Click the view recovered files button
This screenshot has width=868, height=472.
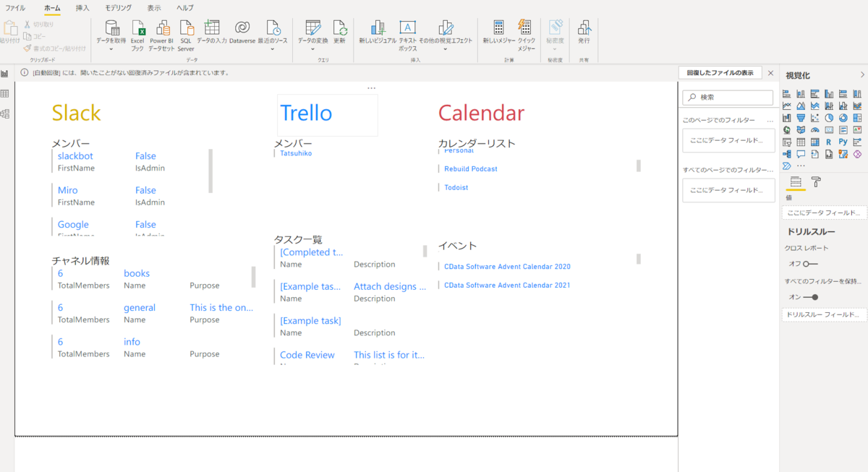(720, 73)
